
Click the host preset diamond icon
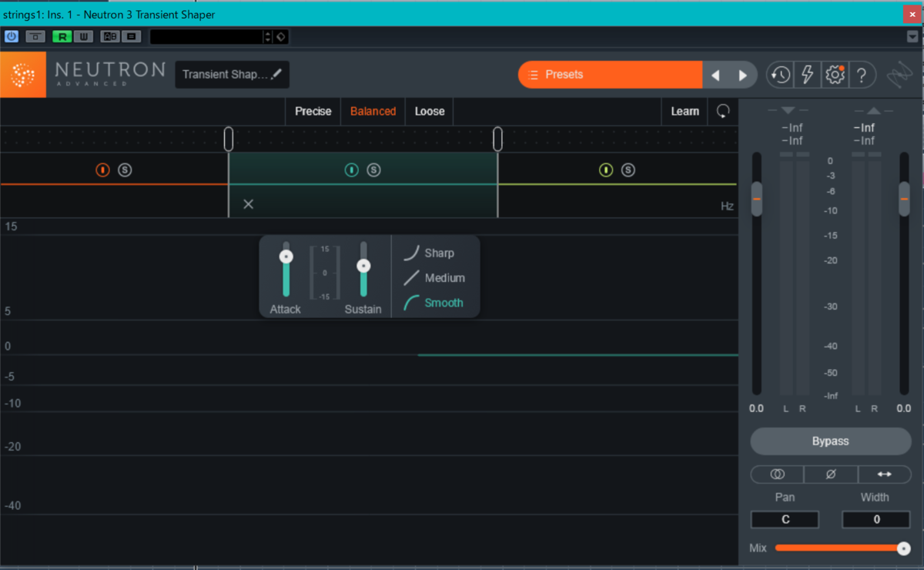pyautogui.click(x=281, y=36)
